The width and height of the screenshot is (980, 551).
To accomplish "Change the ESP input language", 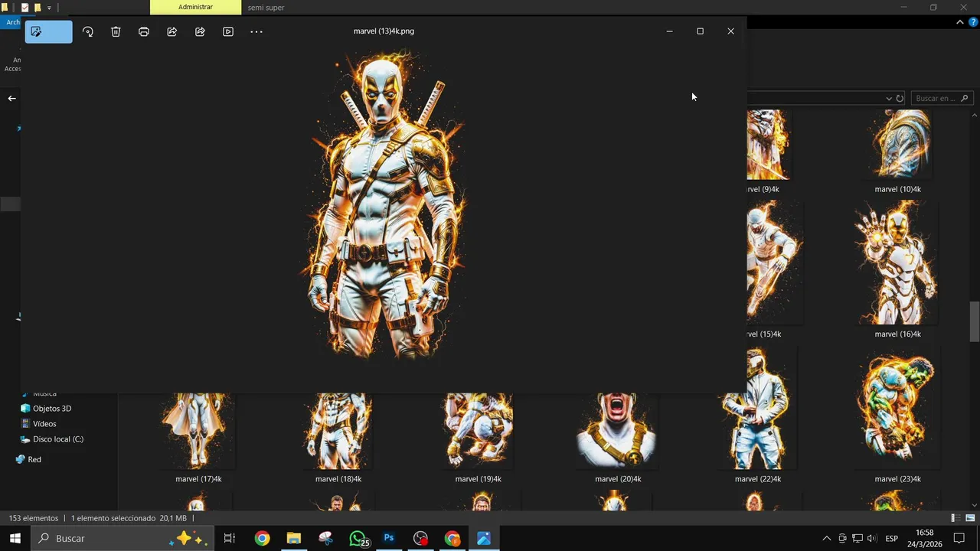I will pyautogui.click(x=891, y=539).
